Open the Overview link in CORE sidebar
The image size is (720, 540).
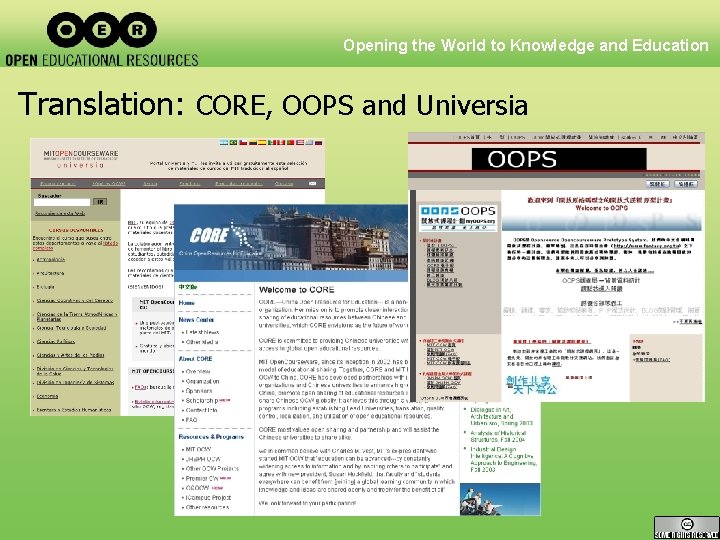198,371
